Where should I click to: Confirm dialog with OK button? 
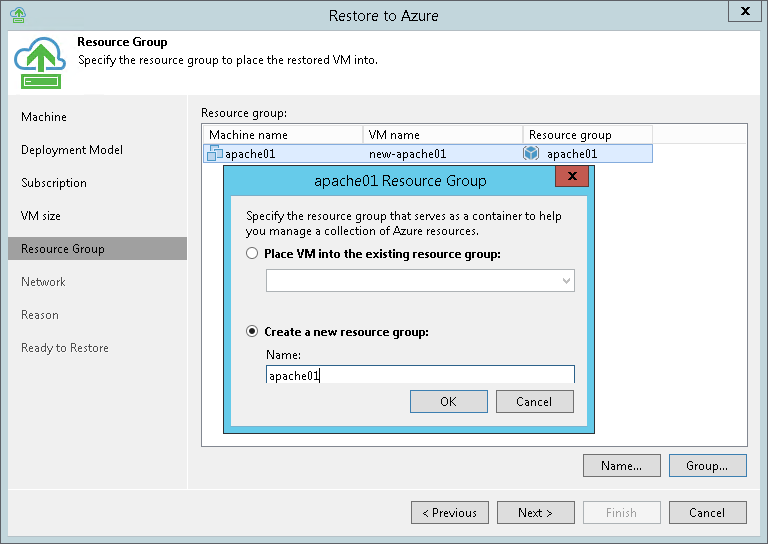[448, 401]
